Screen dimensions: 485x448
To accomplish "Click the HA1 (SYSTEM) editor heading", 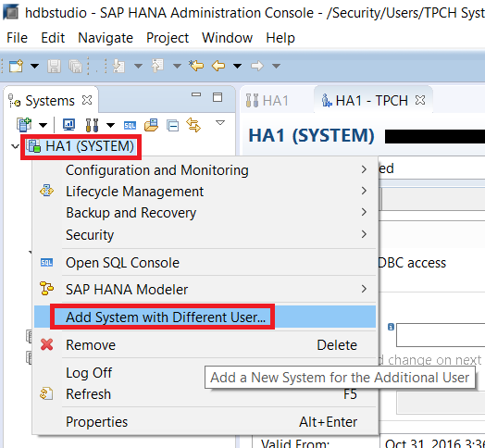I will (x=312, y=135).
